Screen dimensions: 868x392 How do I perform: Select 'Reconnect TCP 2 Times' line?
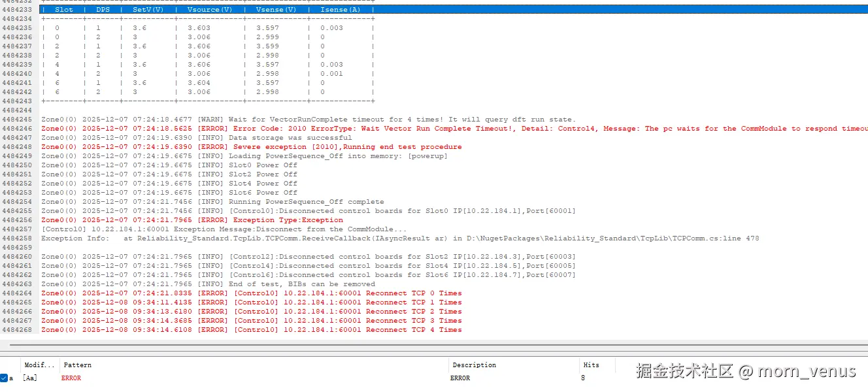[x=252, y=312]
